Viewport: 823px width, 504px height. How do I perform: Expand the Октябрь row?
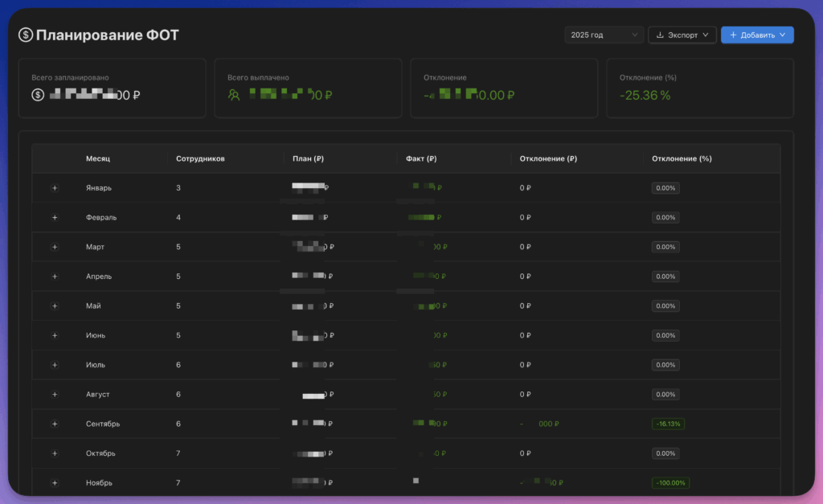[55, 453]
